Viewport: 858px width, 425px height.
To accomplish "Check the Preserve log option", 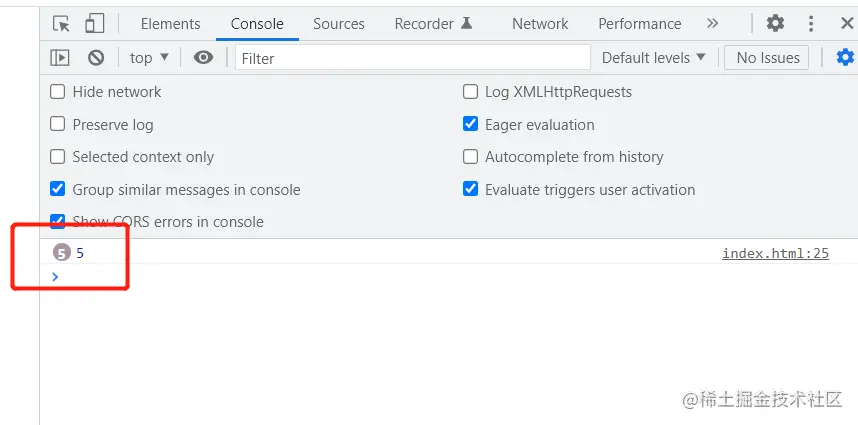I will (x=57, y=125).
